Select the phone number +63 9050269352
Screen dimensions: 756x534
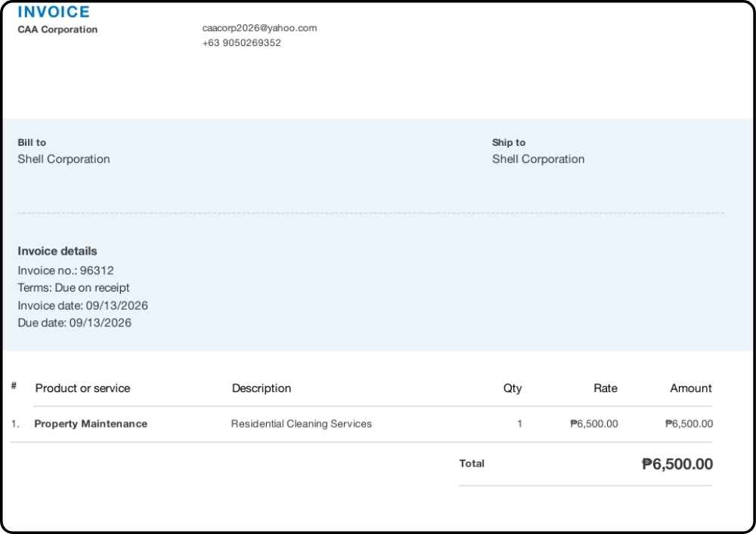click(x=242, y=43)
